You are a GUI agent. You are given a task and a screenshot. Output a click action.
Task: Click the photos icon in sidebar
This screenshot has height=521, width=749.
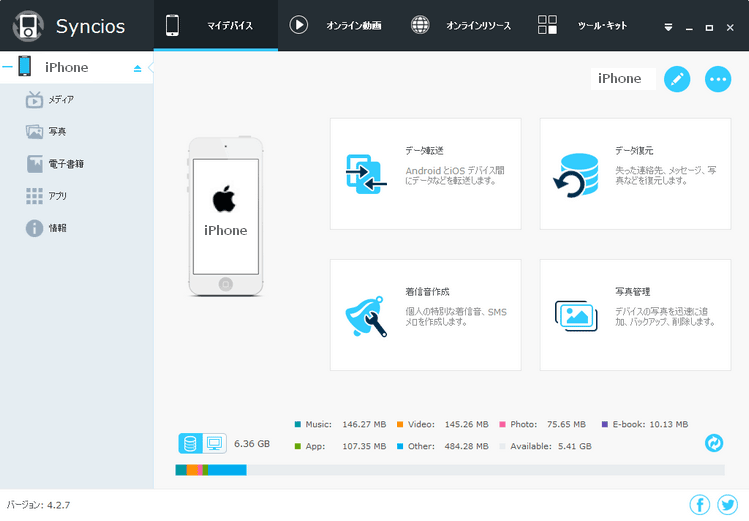click(x=34, y=132)
